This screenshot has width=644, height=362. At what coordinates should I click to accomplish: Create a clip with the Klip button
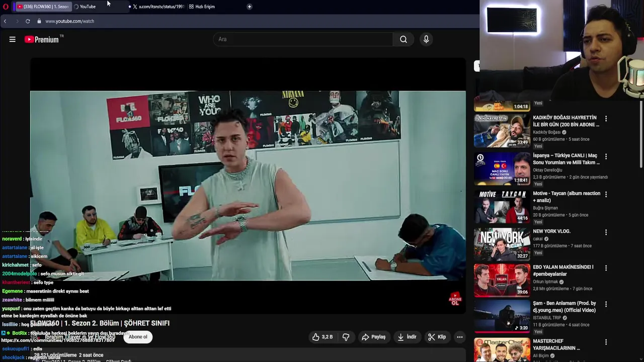tap(437, 337)
